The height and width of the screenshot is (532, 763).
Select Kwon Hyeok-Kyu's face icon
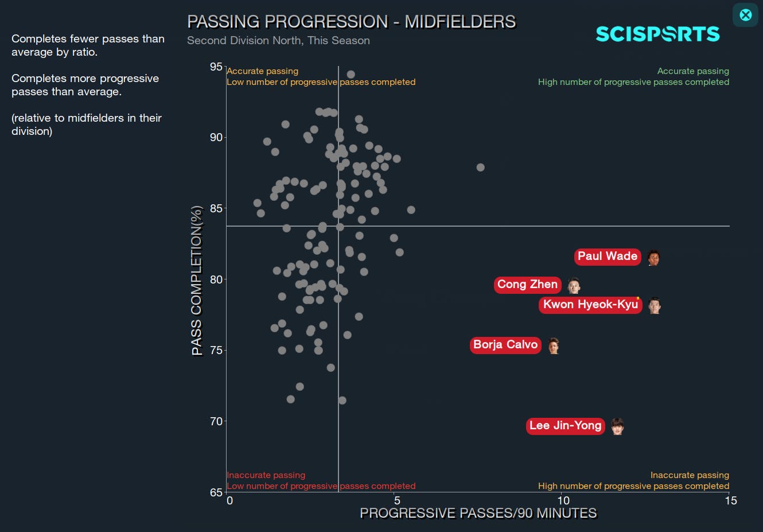(x=654, y=305)
